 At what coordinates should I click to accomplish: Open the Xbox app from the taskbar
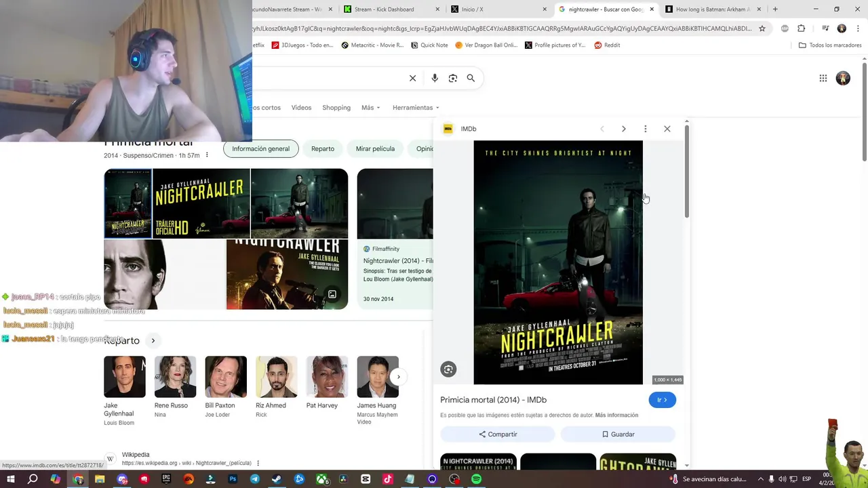coord(321,479)
